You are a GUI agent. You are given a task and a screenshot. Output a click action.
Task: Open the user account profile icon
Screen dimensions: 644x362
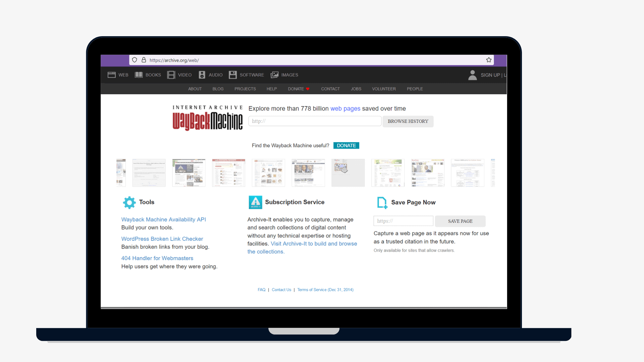coord(472,75)
